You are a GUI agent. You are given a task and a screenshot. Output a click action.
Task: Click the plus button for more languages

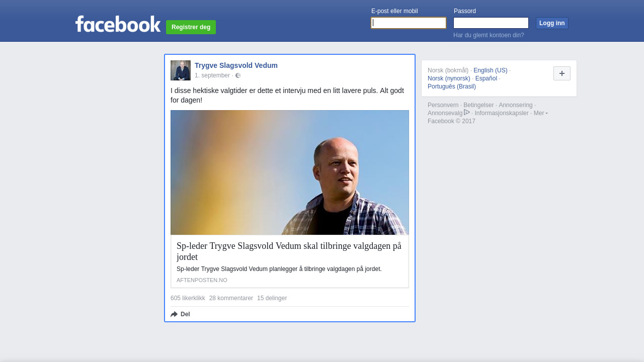click(562, 73)
